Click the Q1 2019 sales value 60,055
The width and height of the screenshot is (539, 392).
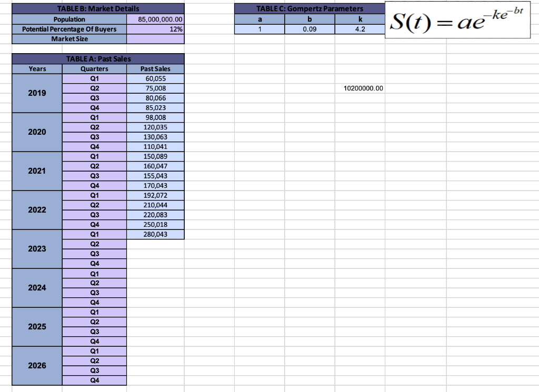coord(155,78)
